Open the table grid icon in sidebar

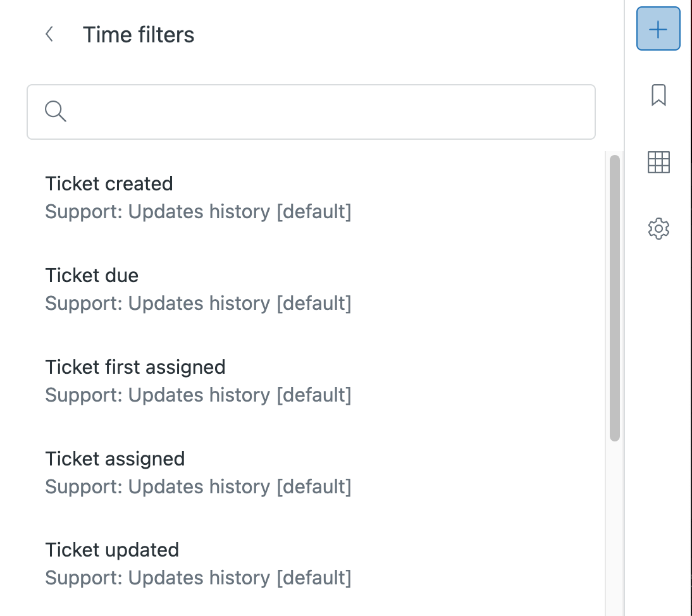click(x=658, y=163)
